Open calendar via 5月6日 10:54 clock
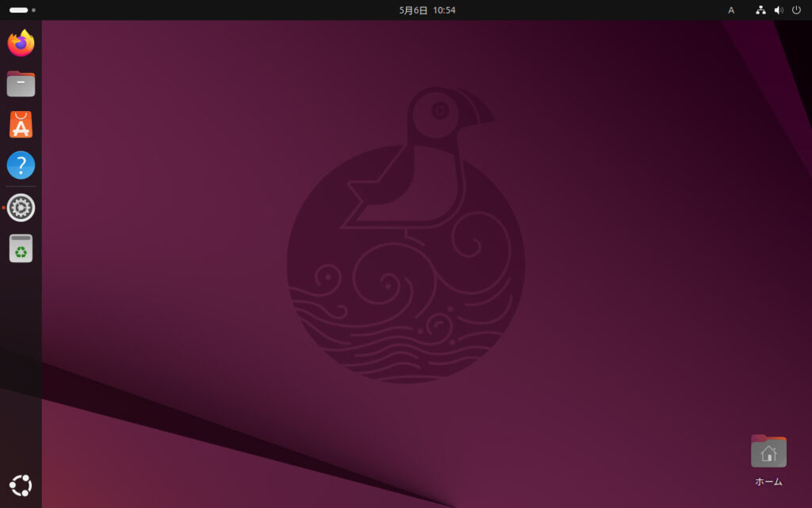 pos(427,10)
